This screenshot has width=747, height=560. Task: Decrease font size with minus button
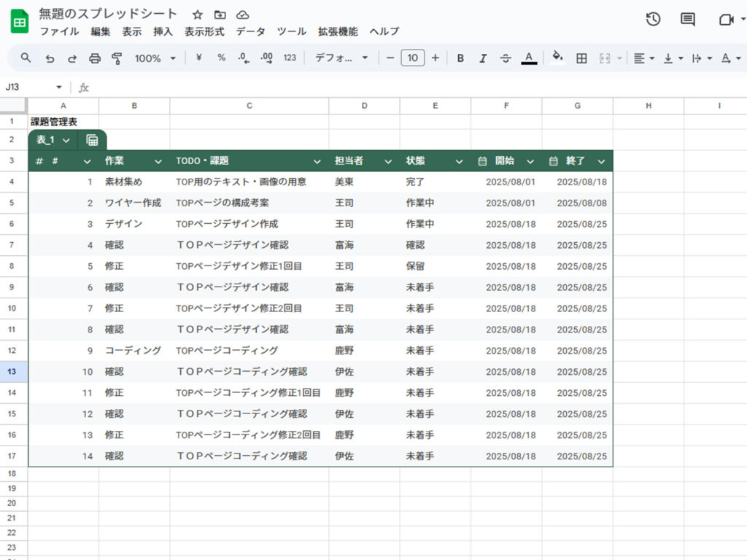(x=390, y=58)
